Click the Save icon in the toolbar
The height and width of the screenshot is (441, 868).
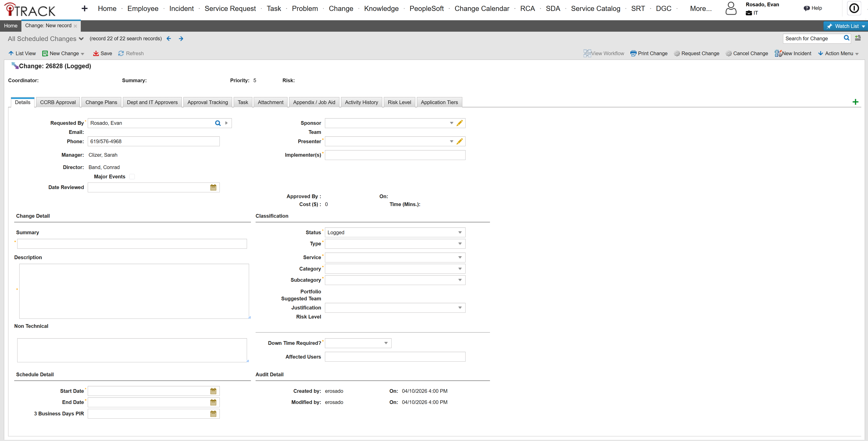click(96, 53)
